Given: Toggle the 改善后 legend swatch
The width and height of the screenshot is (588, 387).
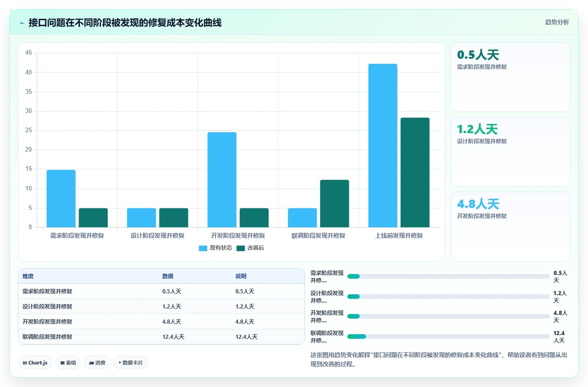Looking at the screenshot, I should point(241,248).
